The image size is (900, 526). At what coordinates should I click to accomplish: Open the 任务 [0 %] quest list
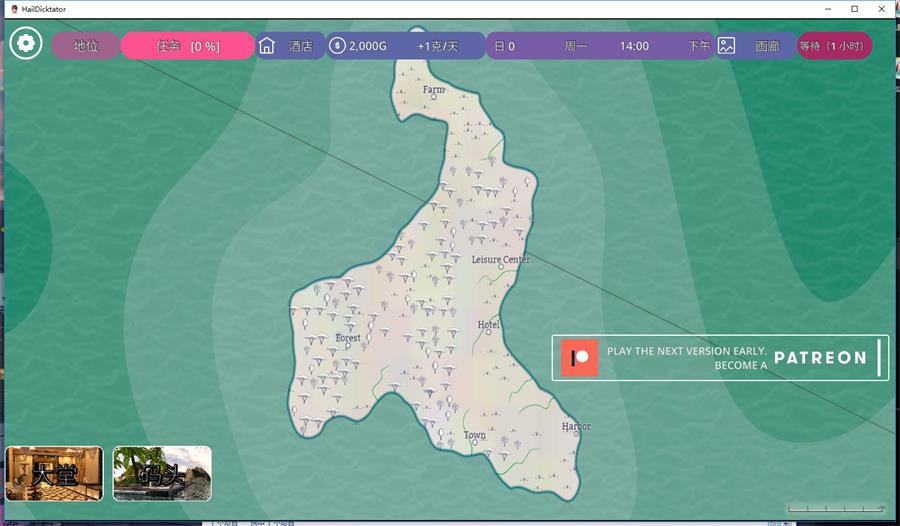[x=188, y=46]
